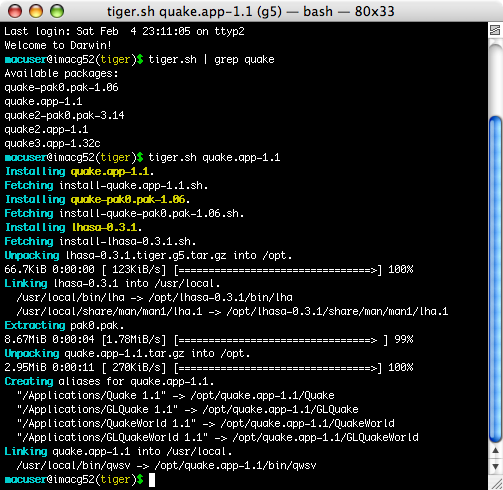Click 'install-quake-pak0.pak-1.06.sh.' line

coord(152,213)
